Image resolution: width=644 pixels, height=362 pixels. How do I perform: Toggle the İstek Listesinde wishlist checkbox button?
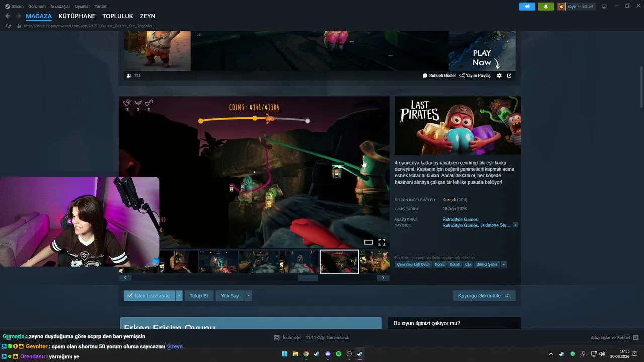(149, 296)
